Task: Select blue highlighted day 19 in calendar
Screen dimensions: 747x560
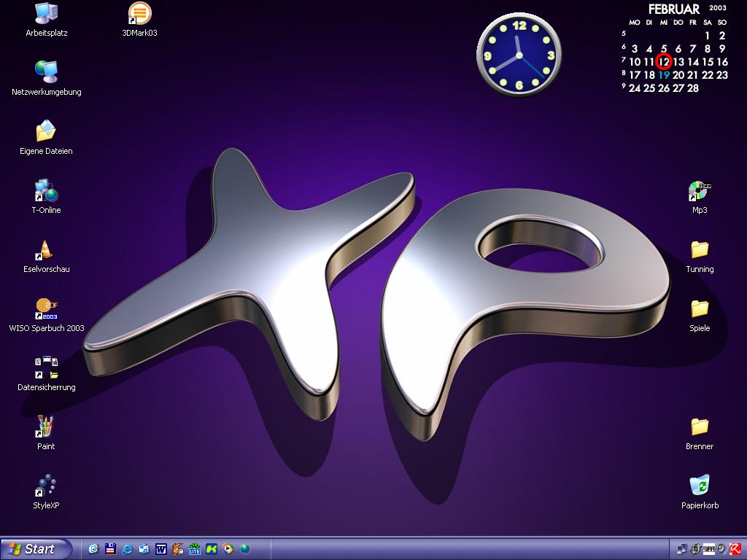Action: [664, 75]
